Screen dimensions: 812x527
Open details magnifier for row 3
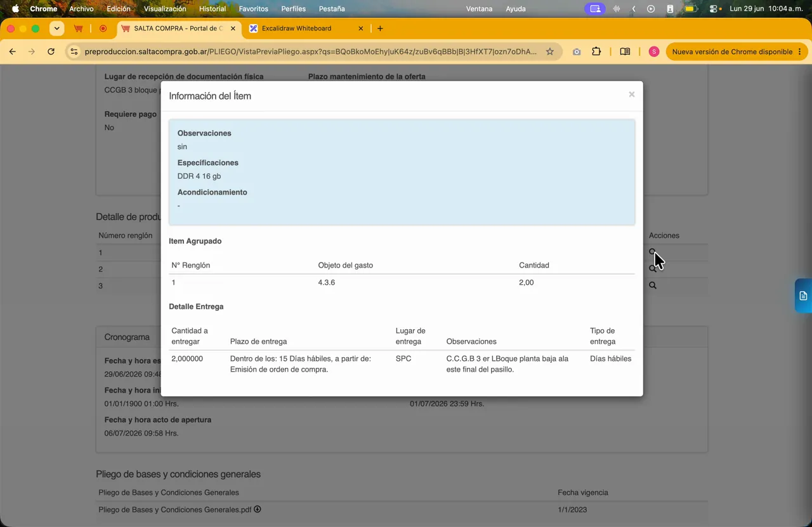pos(652,285)
